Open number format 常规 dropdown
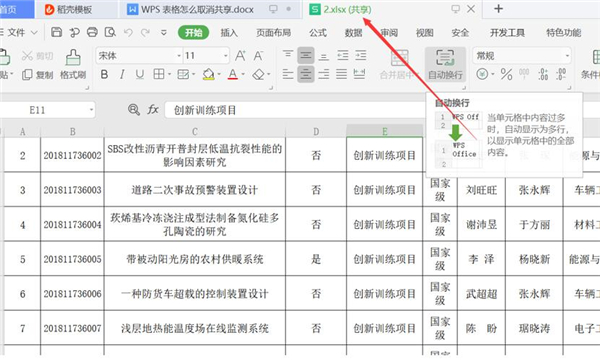This screenshot has width=600, height=363. pos(567,56)
